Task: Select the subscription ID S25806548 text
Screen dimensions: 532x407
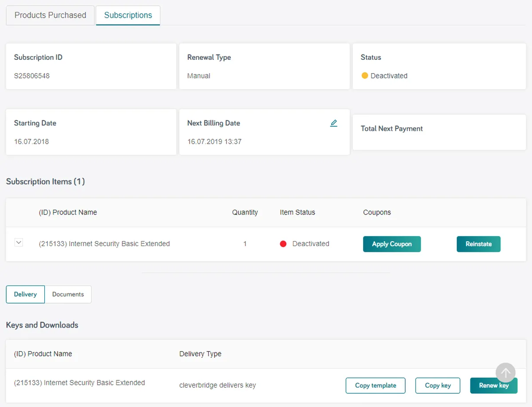Action: point(32,76)
